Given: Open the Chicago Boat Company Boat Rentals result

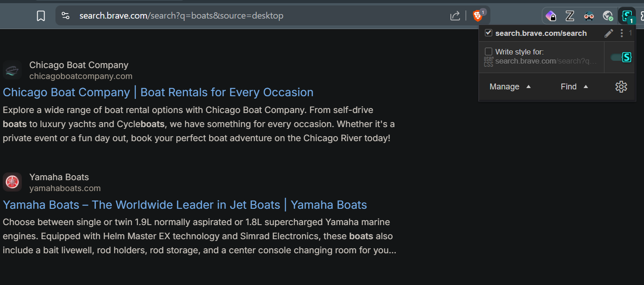Looking at the screenshot, I should tap(158, 92).
